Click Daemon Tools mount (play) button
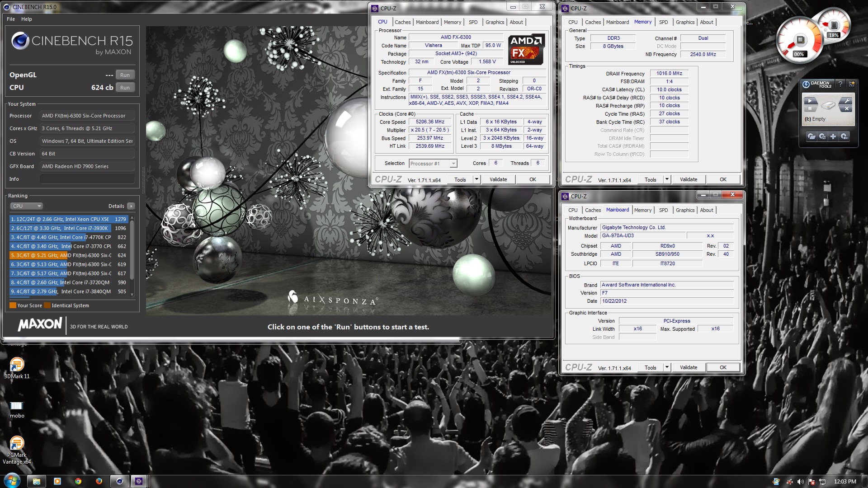Image resolution: width=868 pixels, height=488 pixels. [x=811, y=101]
